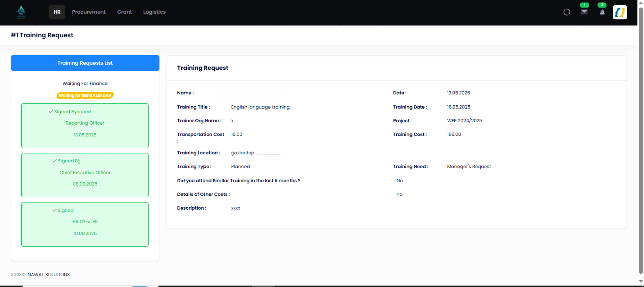644x287 pixels.
Task: Click the green badge with number 1
Action: click(x=585, y=5)
